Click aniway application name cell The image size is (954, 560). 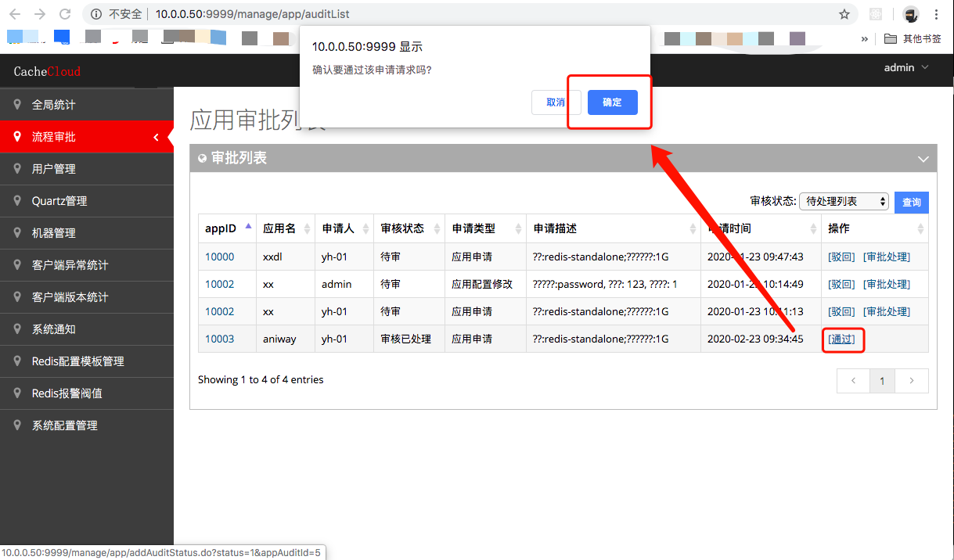[x=286, y=339]
